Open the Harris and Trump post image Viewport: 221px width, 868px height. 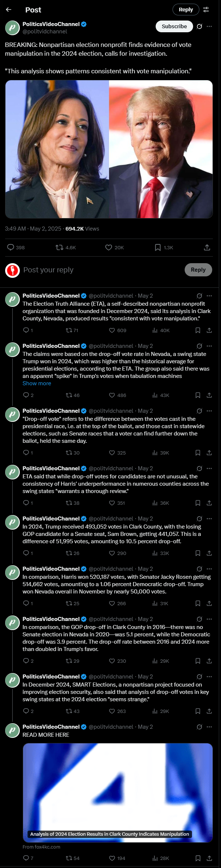(109, 149)
